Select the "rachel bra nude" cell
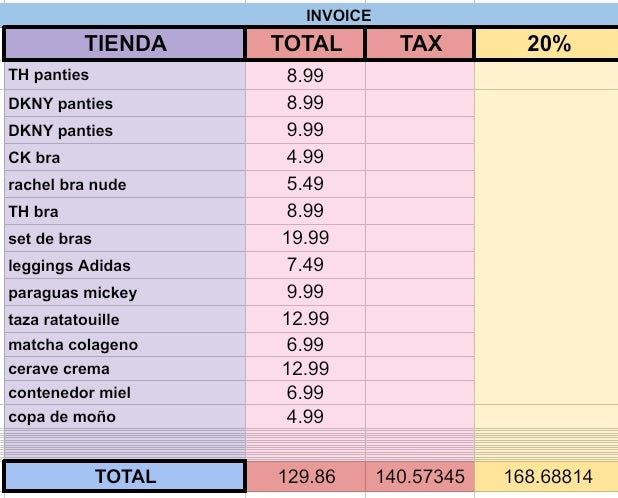 click(x=125, y=184)
